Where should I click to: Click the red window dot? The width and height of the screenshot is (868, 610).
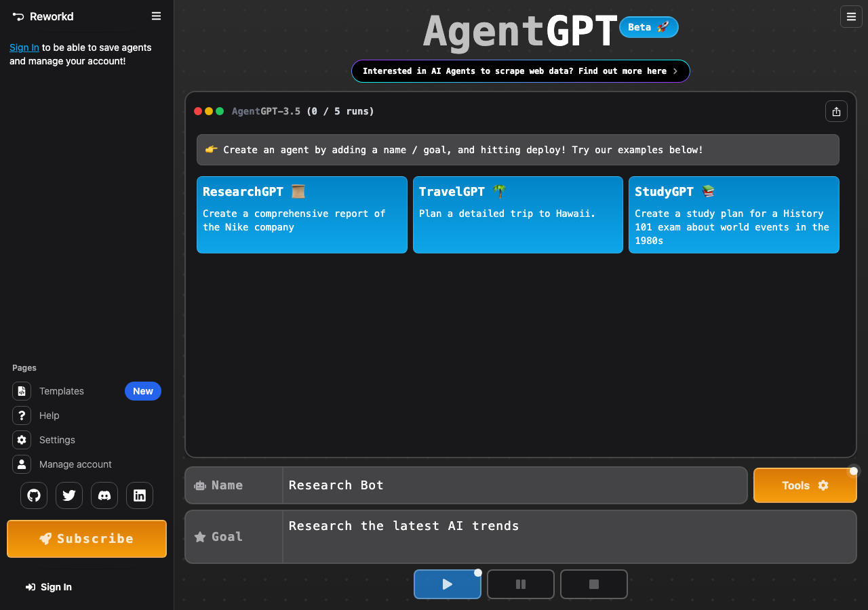coord(198,111)
